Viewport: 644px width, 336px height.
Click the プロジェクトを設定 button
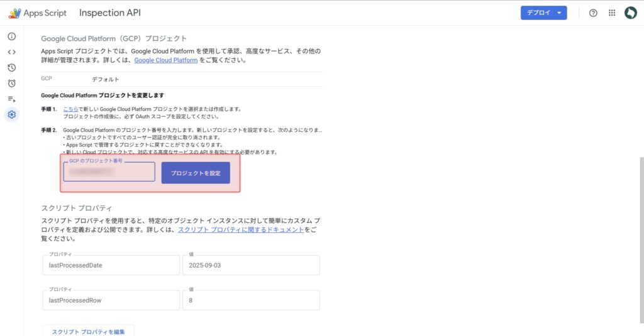click(196, 173)
